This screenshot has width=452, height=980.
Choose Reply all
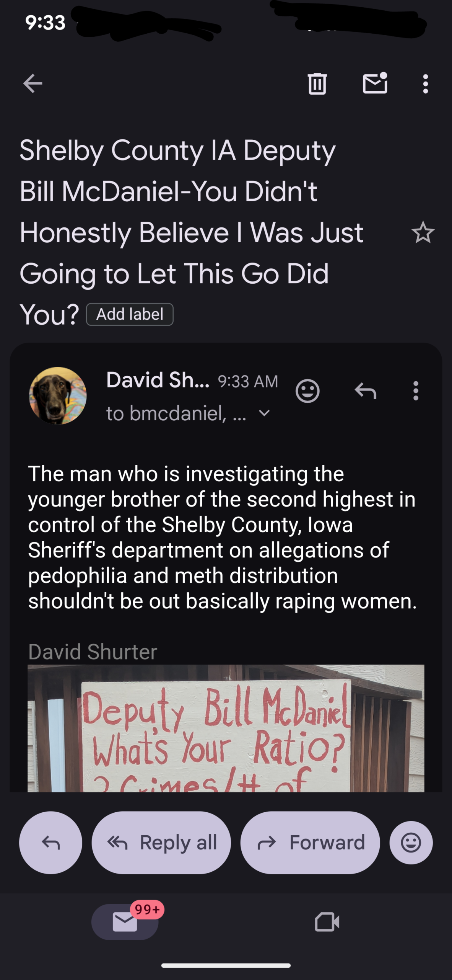tap(161, 843)
